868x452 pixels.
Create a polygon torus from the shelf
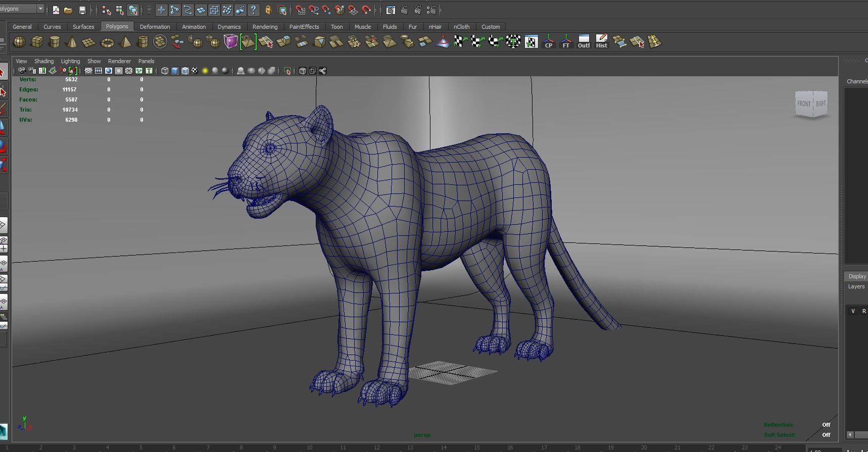[107, 42]
